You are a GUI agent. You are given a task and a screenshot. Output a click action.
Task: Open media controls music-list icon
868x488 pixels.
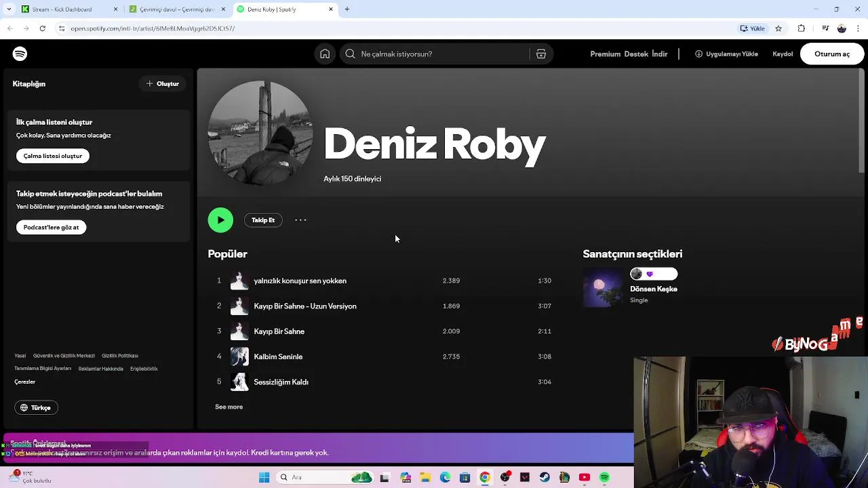coord(825,28)
